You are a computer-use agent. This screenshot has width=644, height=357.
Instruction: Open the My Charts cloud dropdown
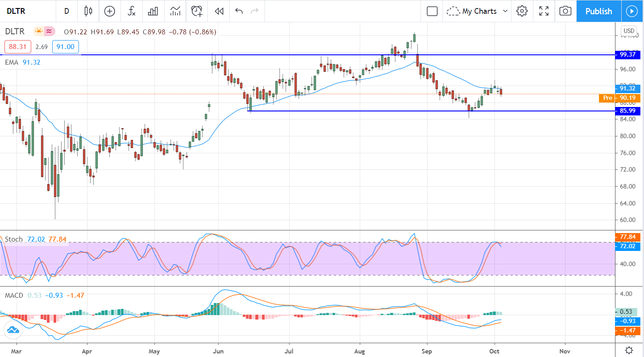[x=477, y=11]
